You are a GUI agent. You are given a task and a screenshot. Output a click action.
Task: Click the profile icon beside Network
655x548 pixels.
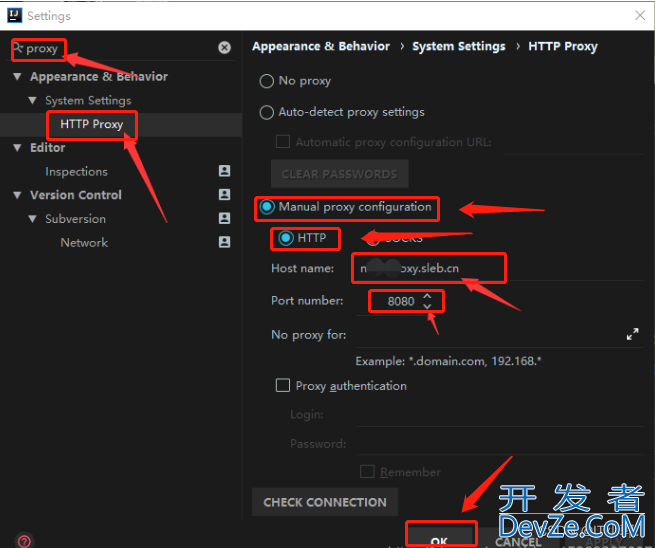[x=224, y=242]
